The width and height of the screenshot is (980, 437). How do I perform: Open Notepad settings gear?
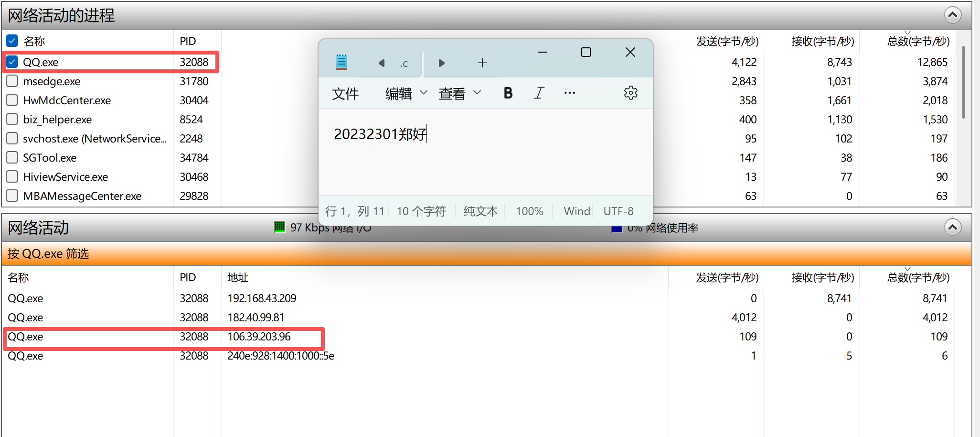tap(630, 93)
